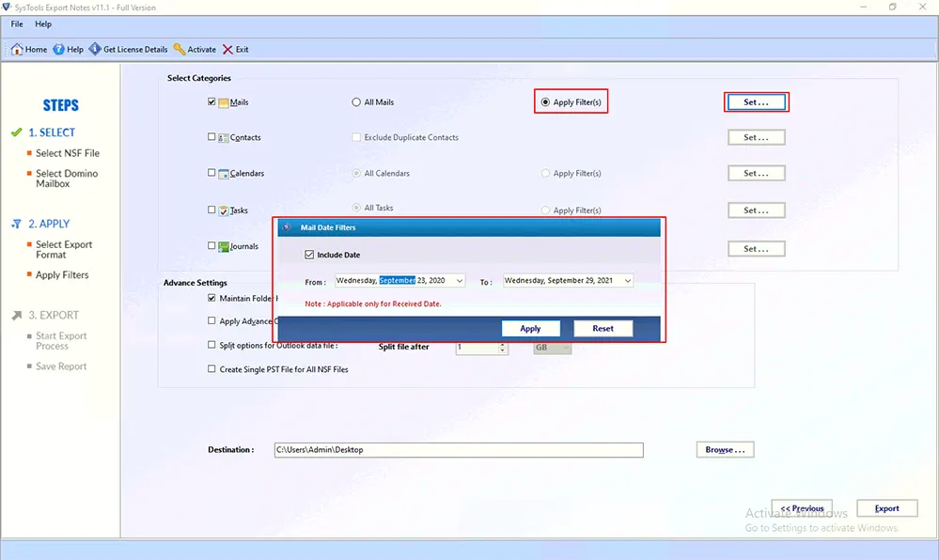
Task: Click the Exclude Duplicate Contacts checkbox
Action: 356,137
